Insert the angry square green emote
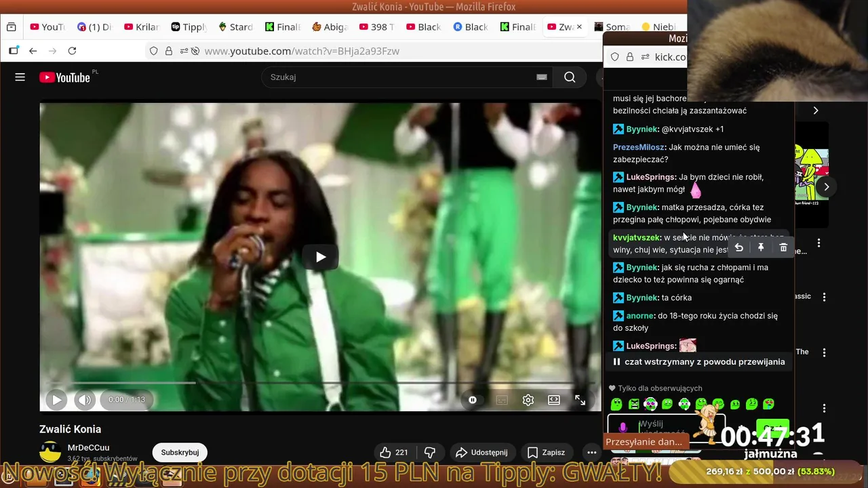Screen dimensions: 868x488 pos(633,404)
